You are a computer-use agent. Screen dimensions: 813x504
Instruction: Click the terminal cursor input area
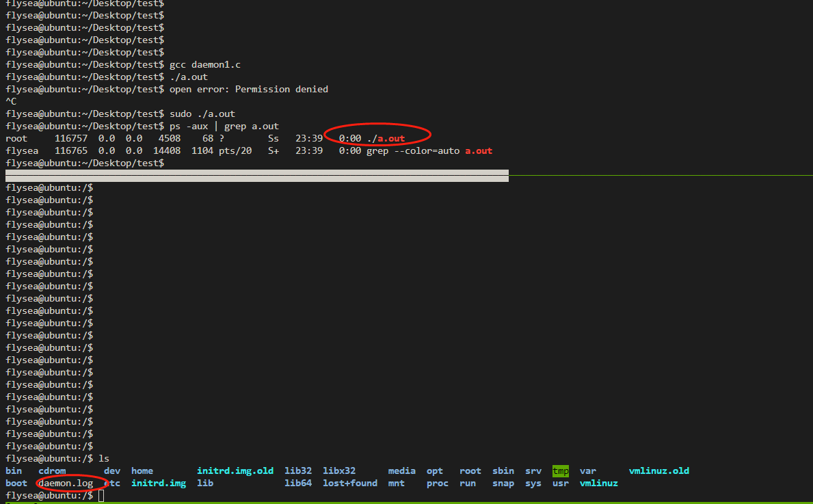pos(100,494)
